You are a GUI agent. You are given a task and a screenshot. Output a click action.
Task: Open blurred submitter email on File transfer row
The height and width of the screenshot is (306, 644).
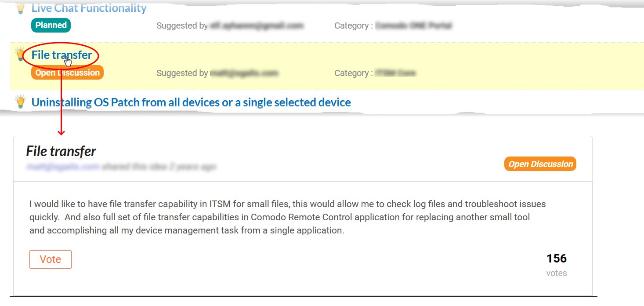(x=244, y=73)
